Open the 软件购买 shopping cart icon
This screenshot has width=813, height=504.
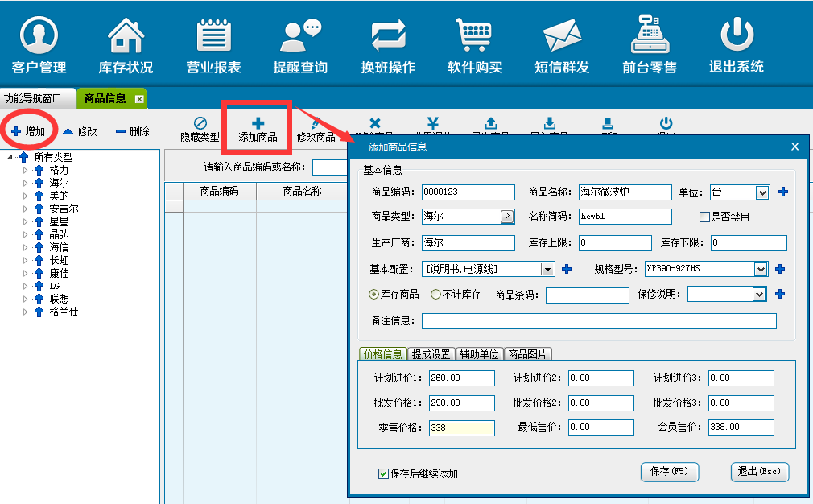pos(475,36)
